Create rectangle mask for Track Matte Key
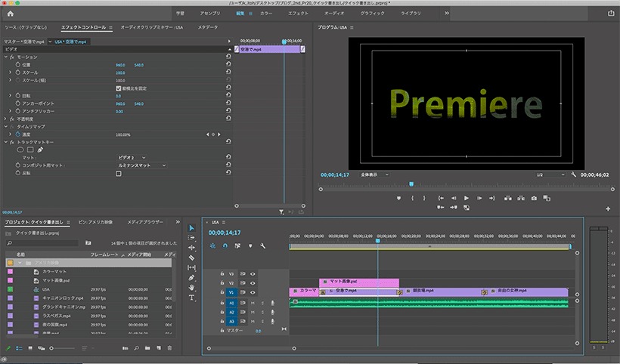The height and width of the screenshot is (364, 620). coord(30,150)
